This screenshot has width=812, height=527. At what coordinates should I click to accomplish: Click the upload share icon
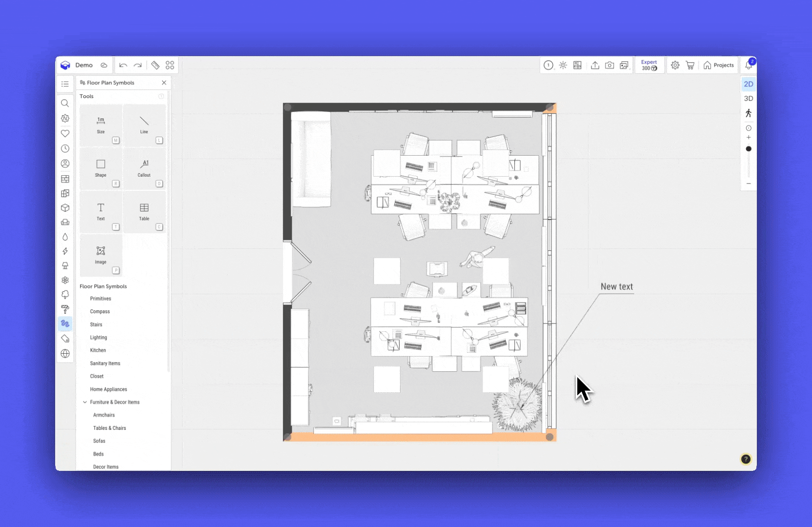pyautogui.click(x=595, y=65)
